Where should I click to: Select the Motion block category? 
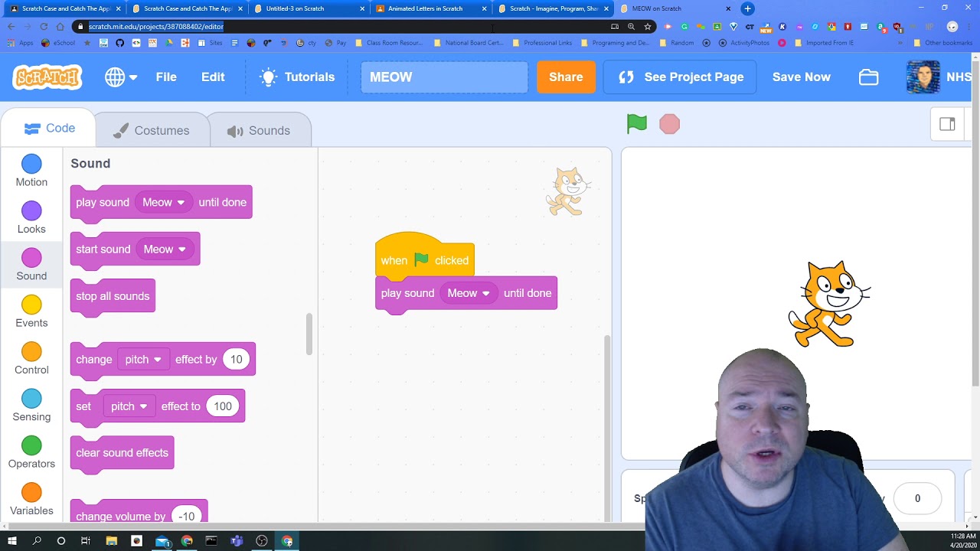31,171
